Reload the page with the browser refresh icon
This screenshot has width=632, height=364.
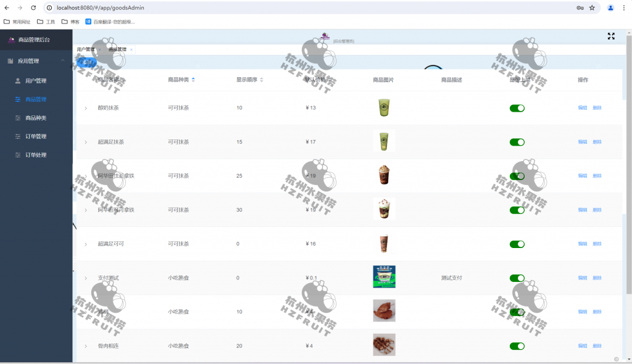tap(34, 8)
